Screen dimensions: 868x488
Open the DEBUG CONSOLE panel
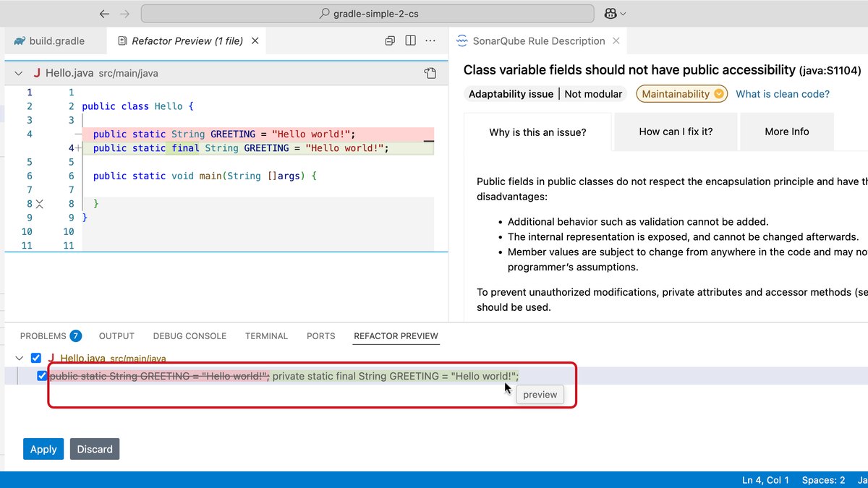[x=190, y=336]
